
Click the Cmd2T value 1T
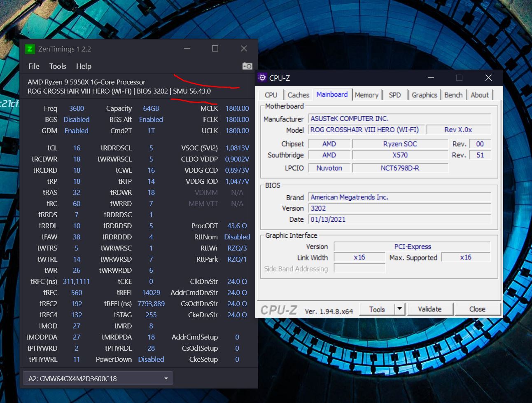151,131
